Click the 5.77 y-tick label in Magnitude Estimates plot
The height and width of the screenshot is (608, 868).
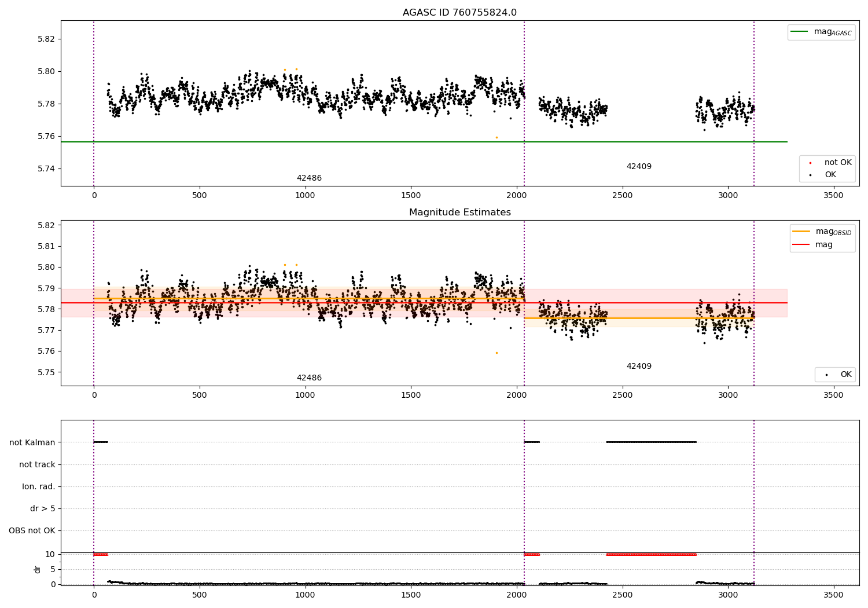click(46, 330)
